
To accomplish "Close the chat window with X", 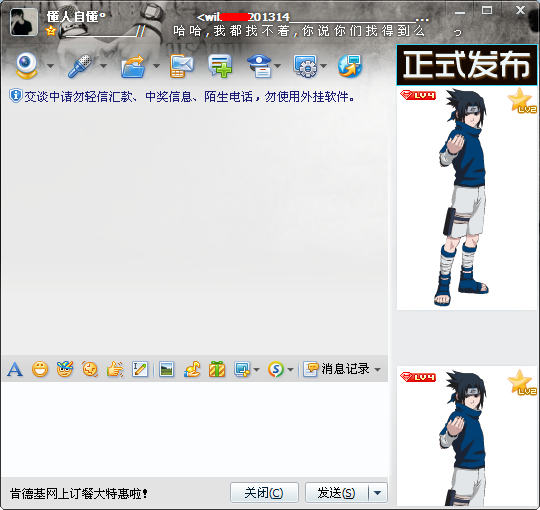I will click(520, 10).
